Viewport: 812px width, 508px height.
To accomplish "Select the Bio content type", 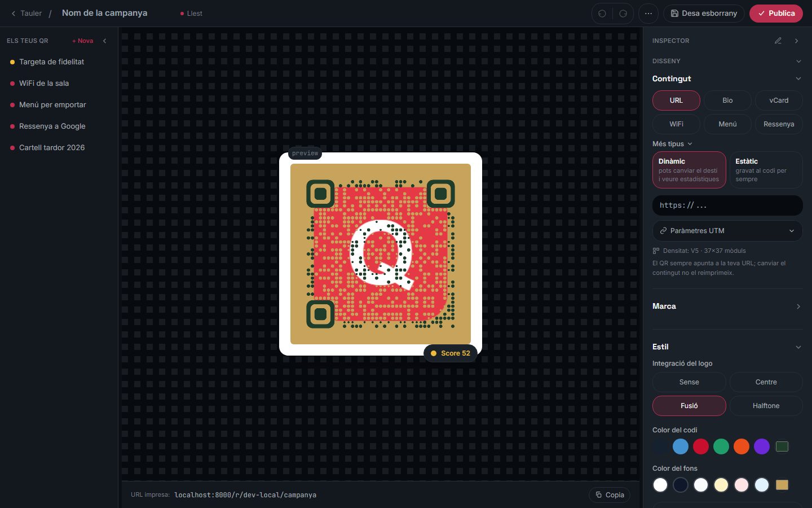I will [727, 100].
